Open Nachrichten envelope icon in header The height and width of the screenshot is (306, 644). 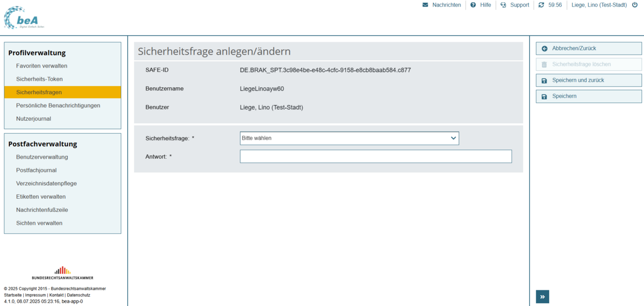point(425,5)
